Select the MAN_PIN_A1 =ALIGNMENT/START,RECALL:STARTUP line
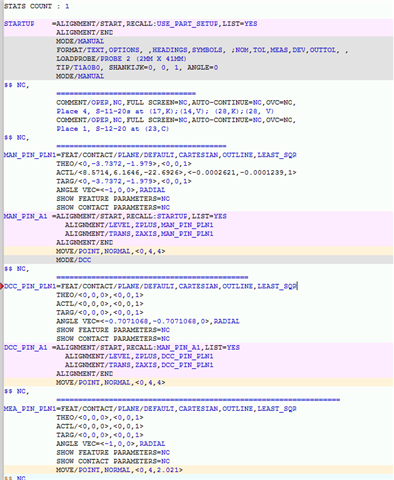Image resolution: width=394 pixels, height=480 pixels. pyautogui.click(x=115, y=216)
